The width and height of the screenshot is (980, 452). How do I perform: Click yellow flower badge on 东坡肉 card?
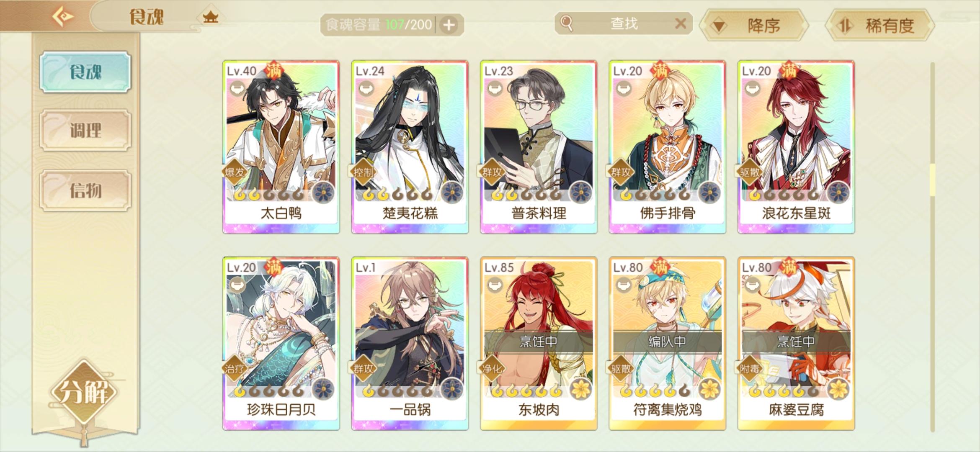click(581, 390)
